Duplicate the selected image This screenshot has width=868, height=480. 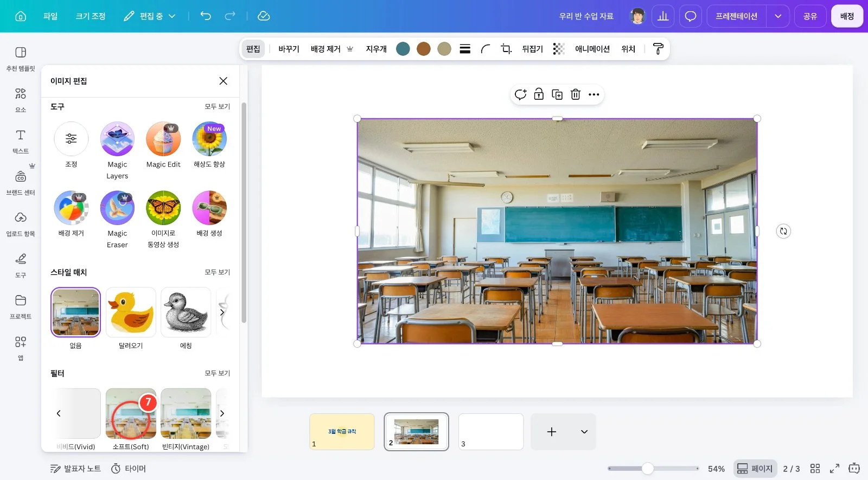pos(557,94)
